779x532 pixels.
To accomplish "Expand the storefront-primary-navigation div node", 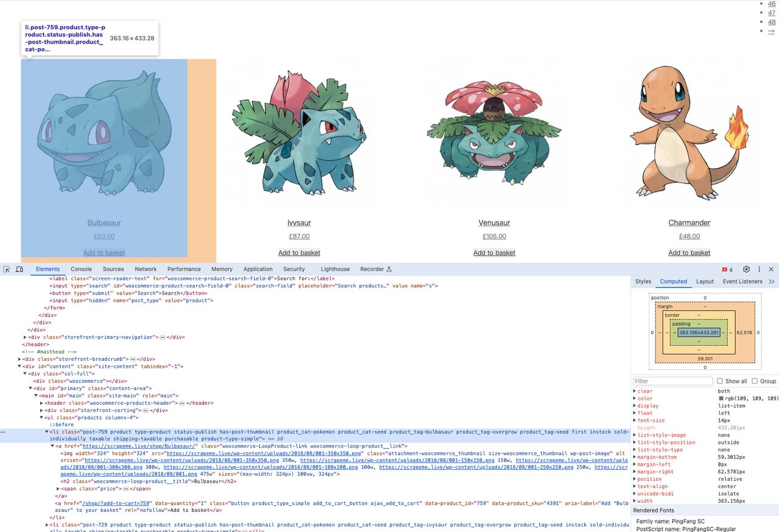I will pyautogui.click(x=25, y=337).
